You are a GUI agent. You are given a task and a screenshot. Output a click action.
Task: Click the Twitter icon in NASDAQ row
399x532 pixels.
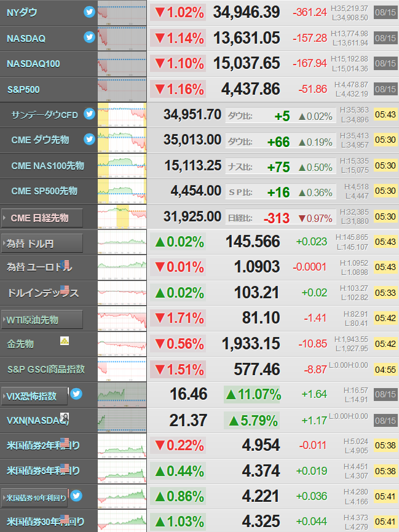[89, 37]
